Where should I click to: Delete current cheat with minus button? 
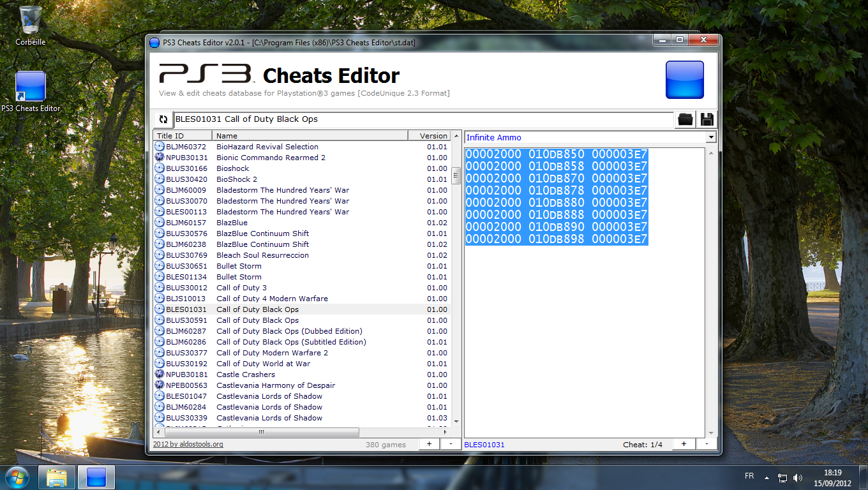pos(707,444)
